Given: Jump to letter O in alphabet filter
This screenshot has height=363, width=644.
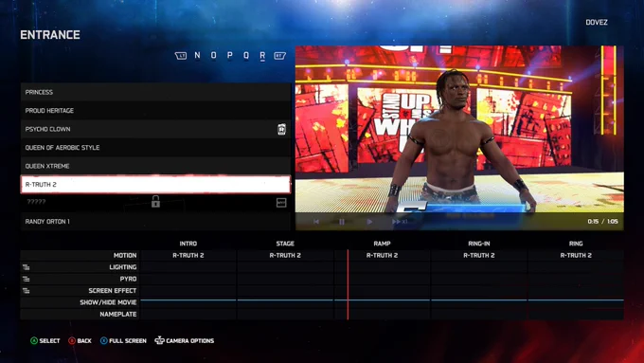Looking at the screenshot, I should pyautogui.click(x=214, y=55).
